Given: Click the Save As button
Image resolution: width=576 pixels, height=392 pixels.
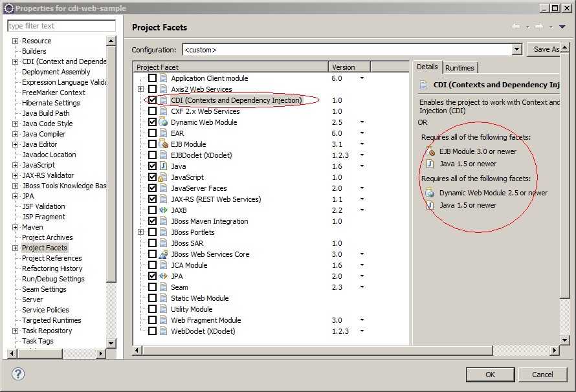Looking at the screenshot, I should pyautogui.click(x=544, y=49).
